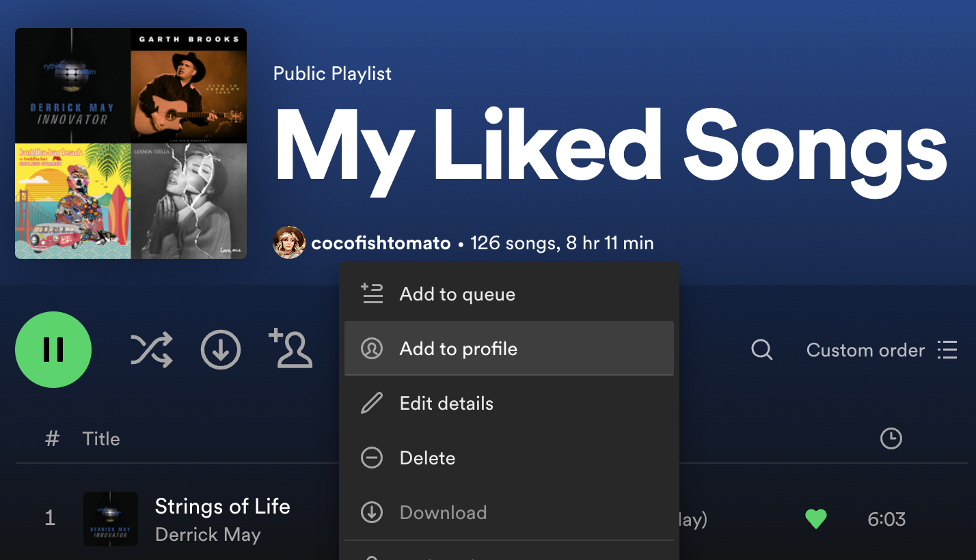Screen dimensions: 976x560
Task: Click the Add to queue icon
Action: [x=372, y=294]
